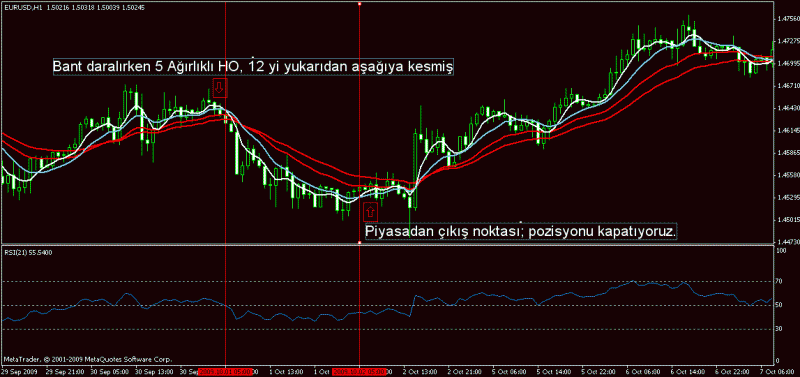
Task: Select the red down-arrow sell signal object
Action: click(219, 88)
